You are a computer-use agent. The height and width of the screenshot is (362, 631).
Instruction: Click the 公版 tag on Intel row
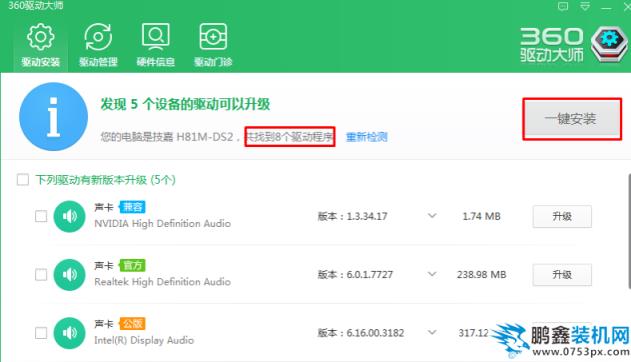[x=132, y=324]
